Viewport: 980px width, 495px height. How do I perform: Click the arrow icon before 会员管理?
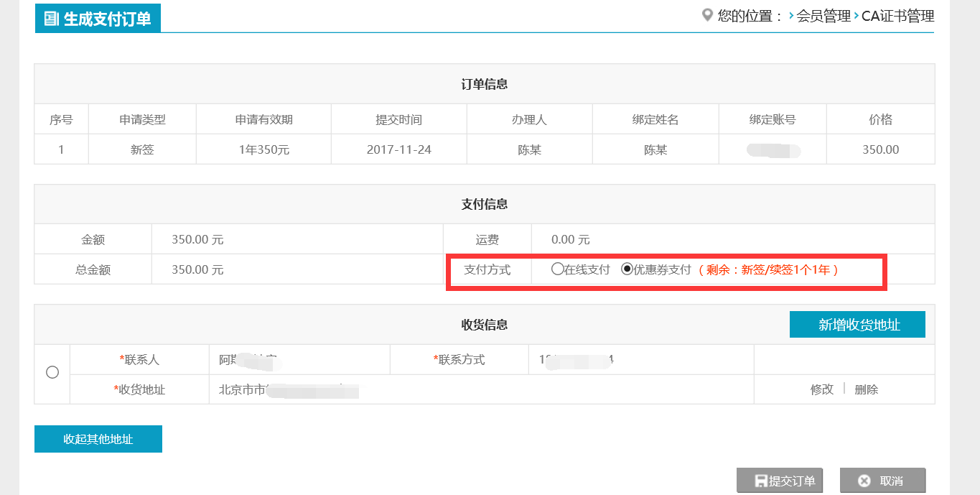790,16
